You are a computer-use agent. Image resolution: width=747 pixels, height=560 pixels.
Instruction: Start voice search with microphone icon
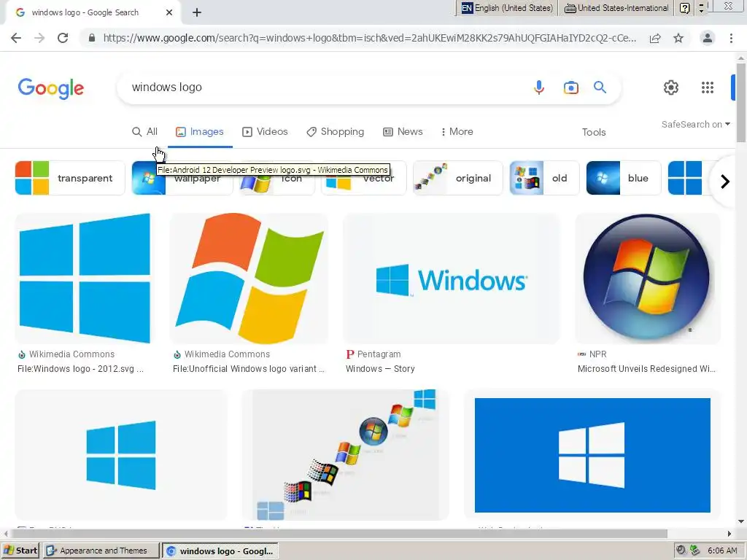coord(539,87)
